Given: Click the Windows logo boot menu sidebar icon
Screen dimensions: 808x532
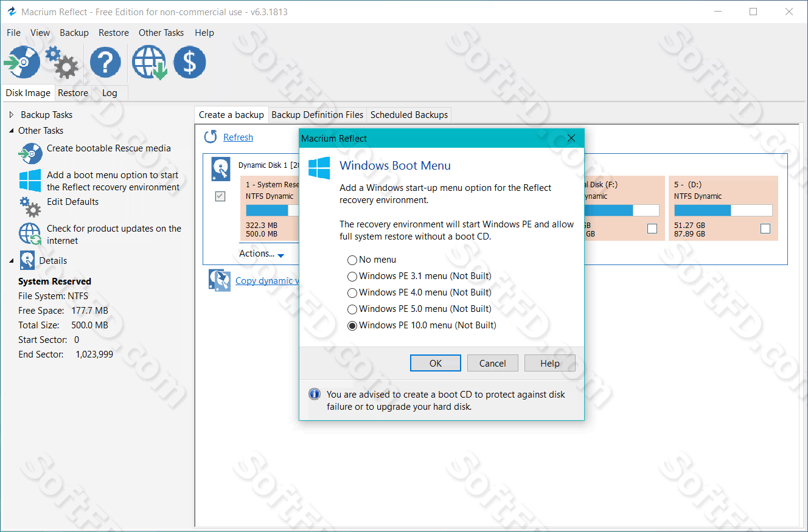Looking at the screenshot, I should click(30, 181).
